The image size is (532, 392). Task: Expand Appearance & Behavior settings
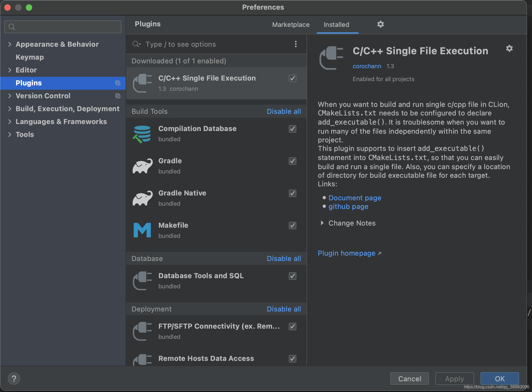10,44
